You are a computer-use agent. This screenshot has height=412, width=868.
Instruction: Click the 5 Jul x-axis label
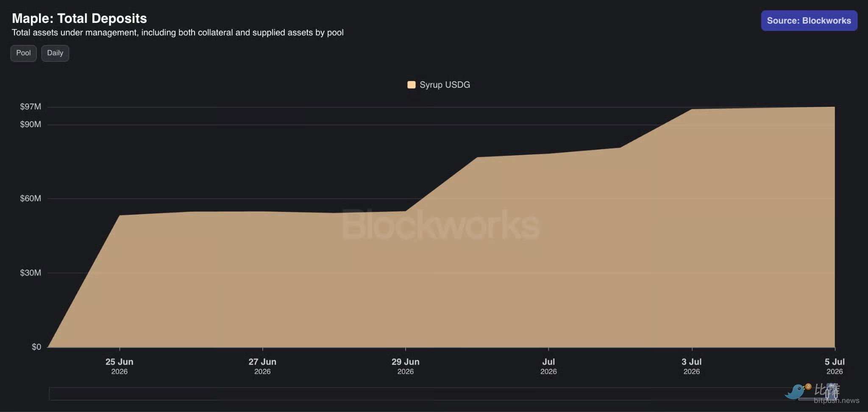(835, 366)
